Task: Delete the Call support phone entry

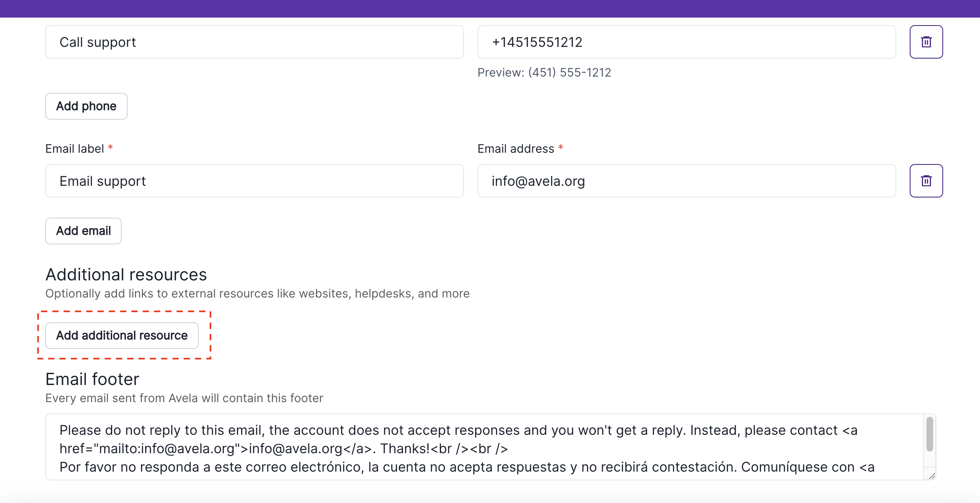Action: [x=926, y=42]
